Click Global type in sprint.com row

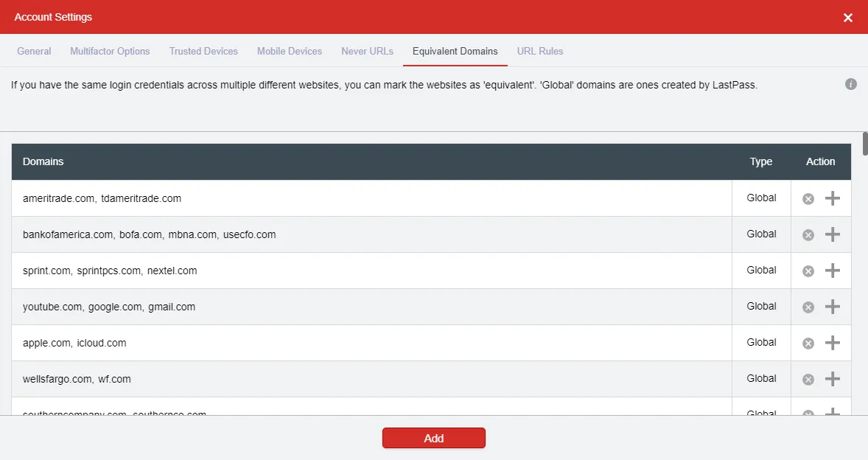click(x=761, y=270)
